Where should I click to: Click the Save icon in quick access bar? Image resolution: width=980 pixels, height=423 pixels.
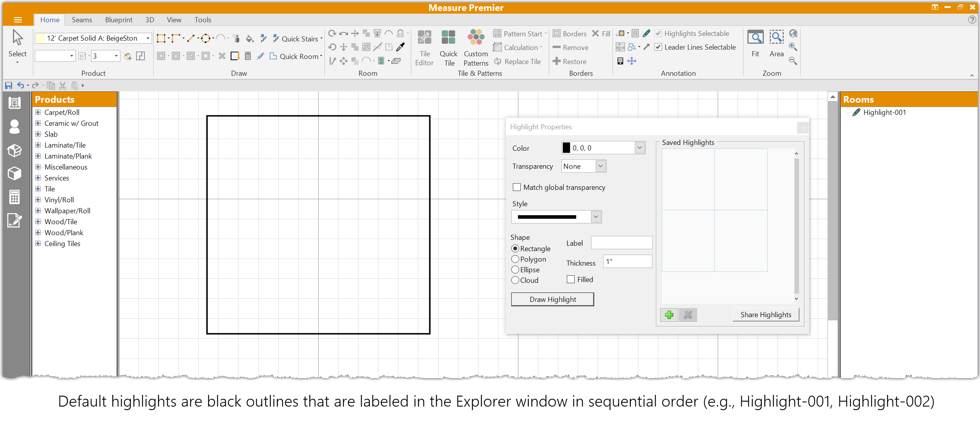pyautogui.click(x=9, y=86)
